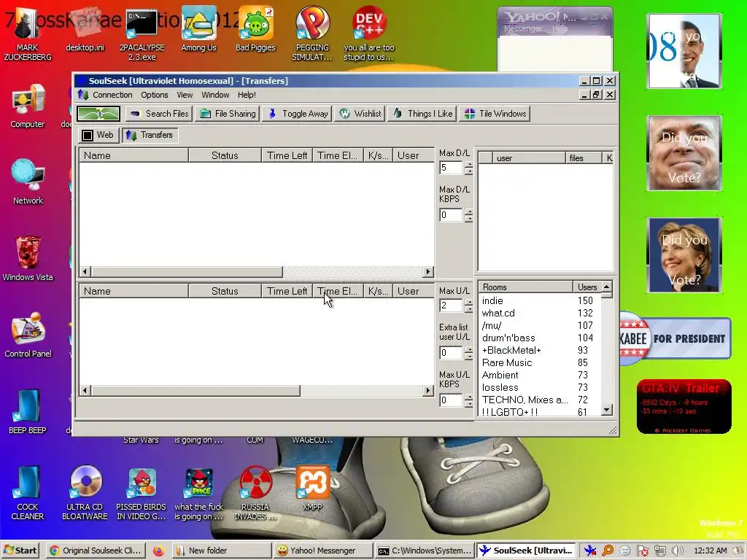Open File Sharing from the toolbar
747x560 pixels.
[228, 114]
